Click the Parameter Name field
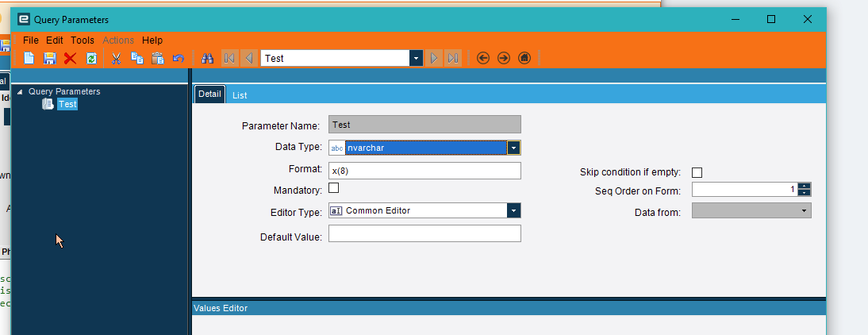This screenshot has width=868, height=335. click(x=424, y=125)
